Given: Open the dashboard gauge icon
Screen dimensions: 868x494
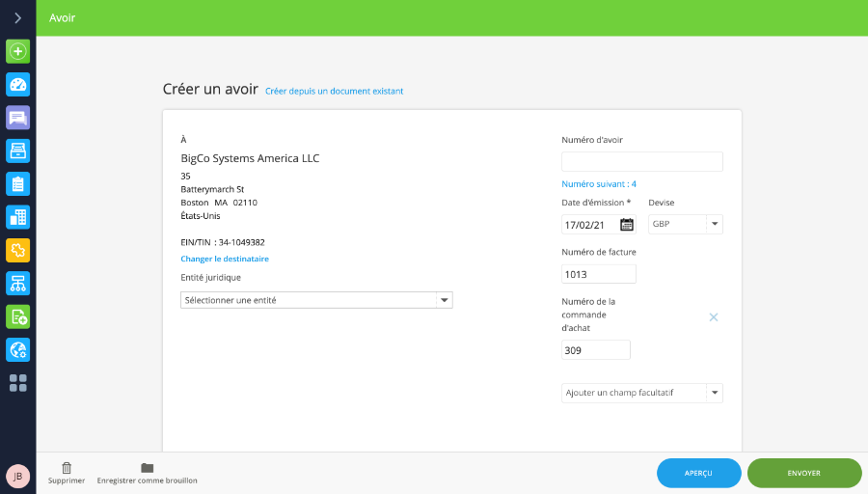Looking at the screenshot, I should pos(17,85).
